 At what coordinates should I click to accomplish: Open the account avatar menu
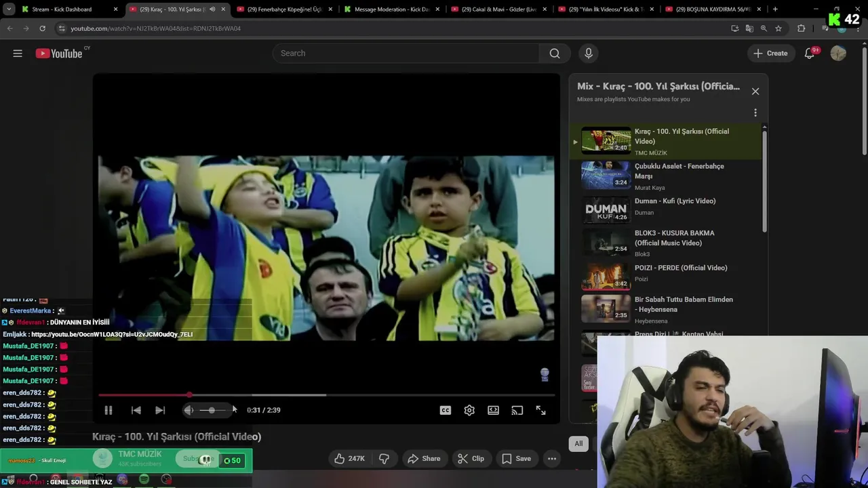[838, 54]
